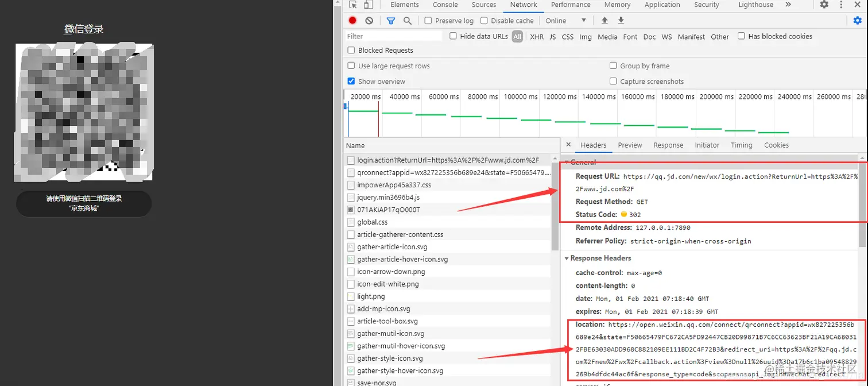Select global.css request row
Image resolution: width=868 pixels, height=386 pixels.
pyautogui.click(x=448, y=222)
